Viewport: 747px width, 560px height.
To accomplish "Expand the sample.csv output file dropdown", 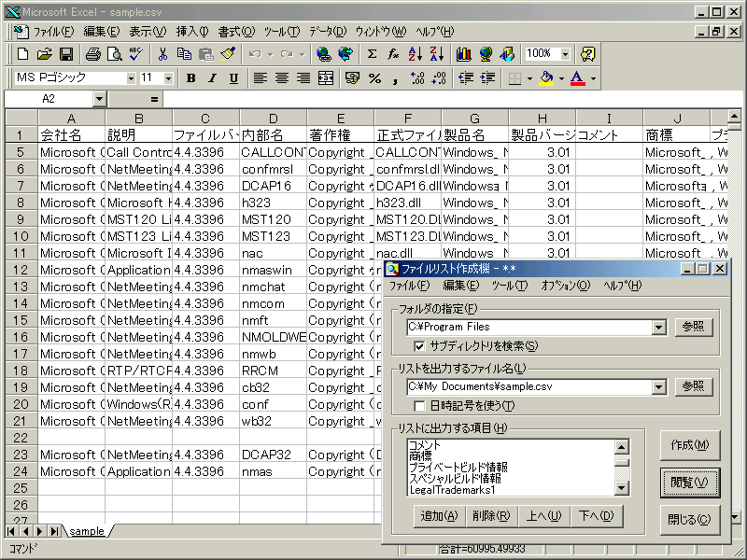I will click(x=659, y=386).
